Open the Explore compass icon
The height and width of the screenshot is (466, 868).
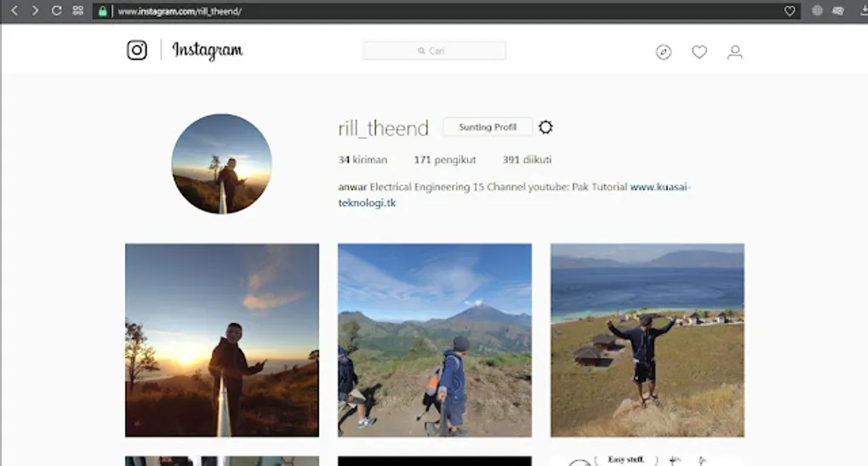[x=663, y=52]
